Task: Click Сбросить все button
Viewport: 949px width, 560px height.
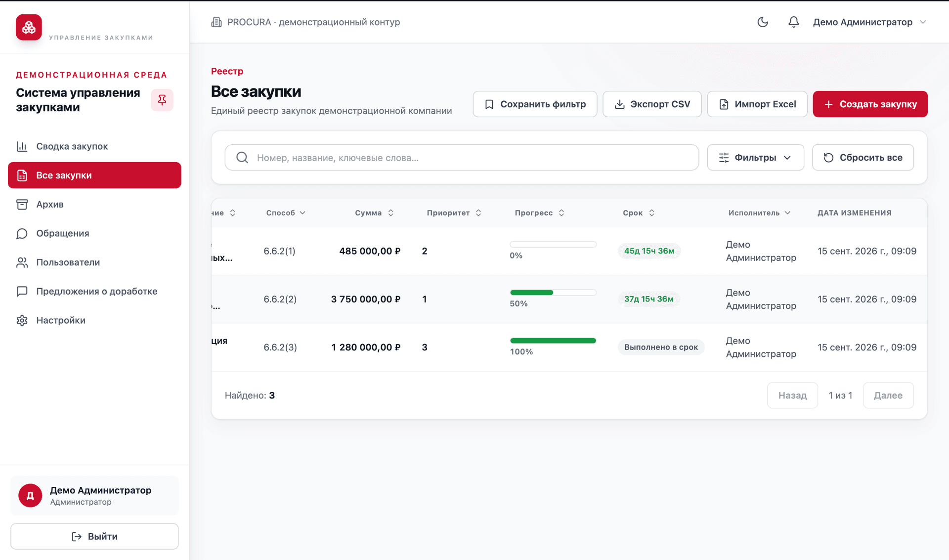Action: coord(863,158)
